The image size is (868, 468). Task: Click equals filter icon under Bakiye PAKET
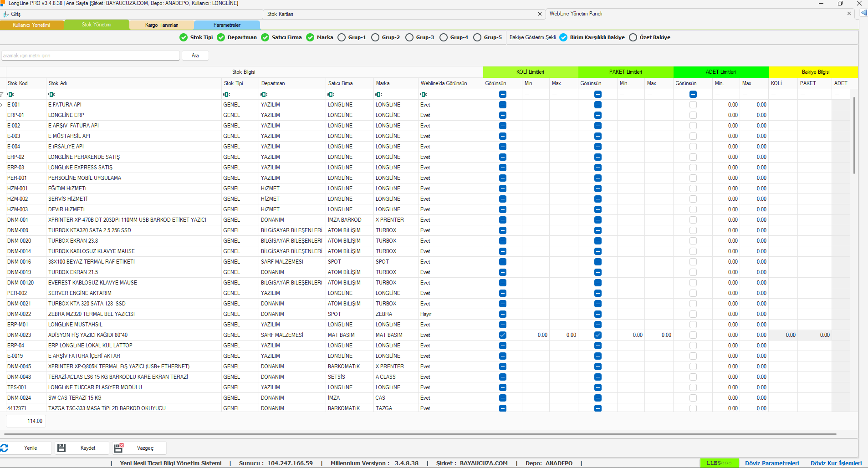click(x=802, y=94)
